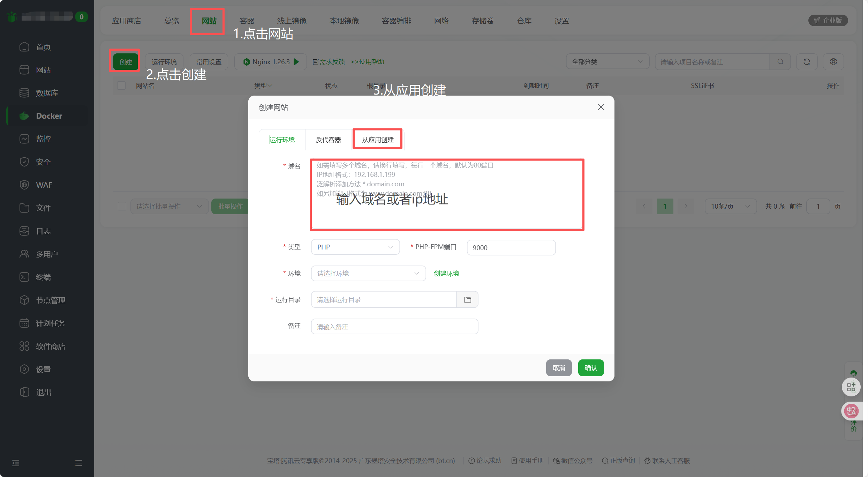Click the folder browse icon for 运行目录
The height and width of the screenshot is (477, 868).
(x=467, y=300)
